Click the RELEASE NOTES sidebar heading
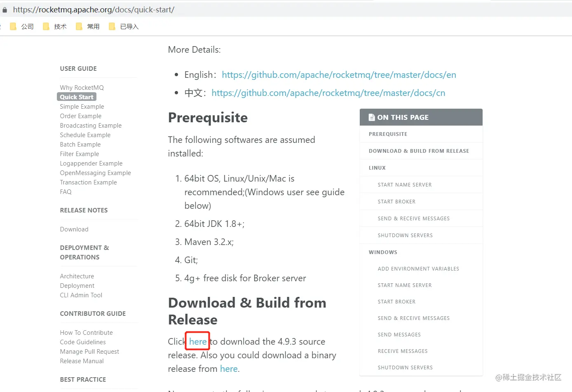This screenshot has width=572, height=392. tap(84, 210)
